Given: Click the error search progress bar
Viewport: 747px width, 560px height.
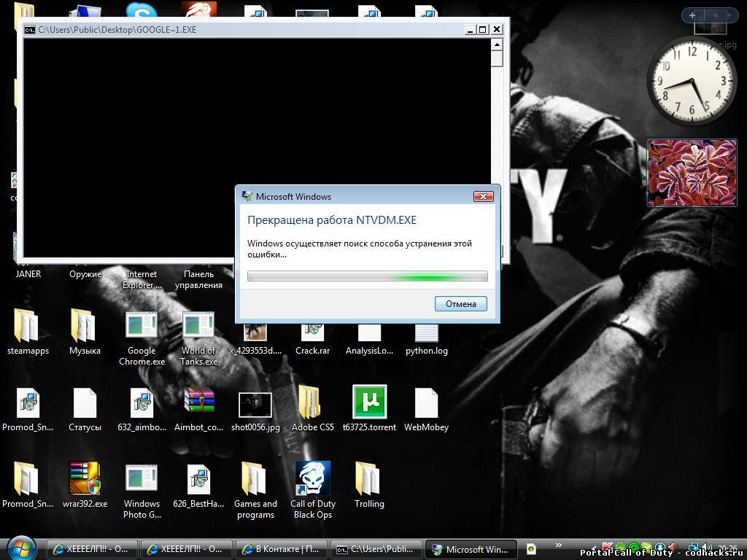Looking at the screenshot, I should [368, 276].
